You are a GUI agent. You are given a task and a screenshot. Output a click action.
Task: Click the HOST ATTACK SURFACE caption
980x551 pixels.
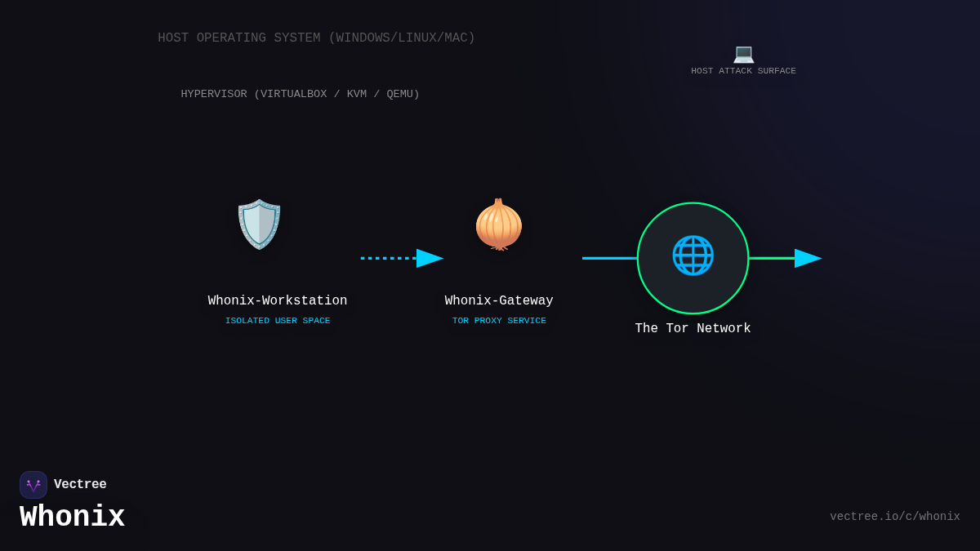point(743,71)
